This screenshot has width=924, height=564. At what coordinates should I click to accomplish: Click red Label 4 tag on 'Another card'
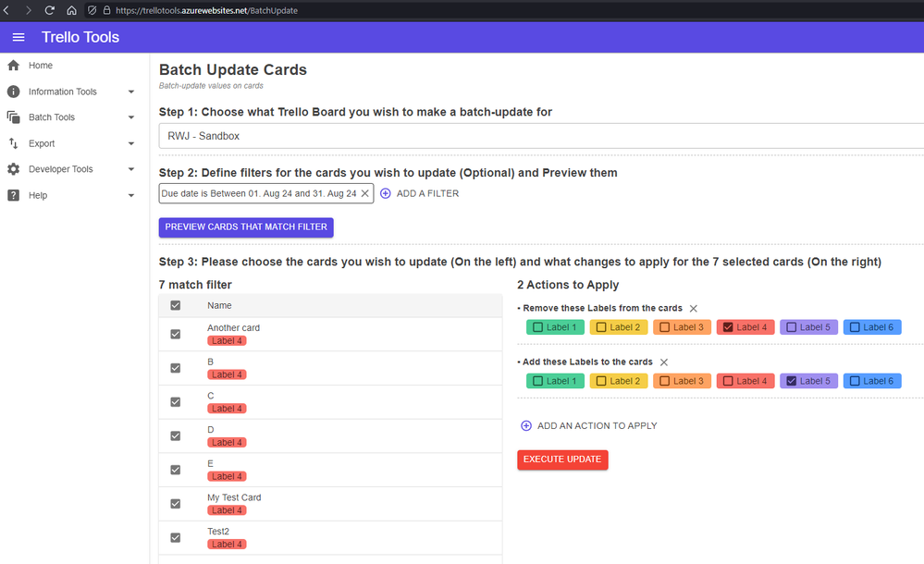point(227,340)
